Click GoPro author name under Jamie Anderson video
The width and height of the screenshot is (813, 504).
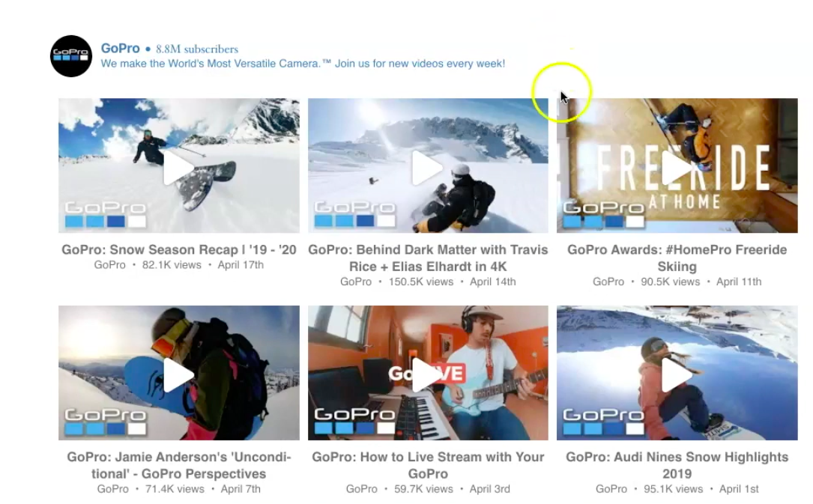tap(113, 489)
